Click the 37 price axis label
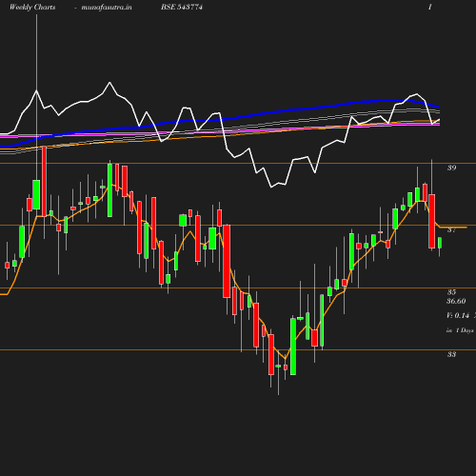The height and width of the screenshot is (476, 476). point(451,229)
